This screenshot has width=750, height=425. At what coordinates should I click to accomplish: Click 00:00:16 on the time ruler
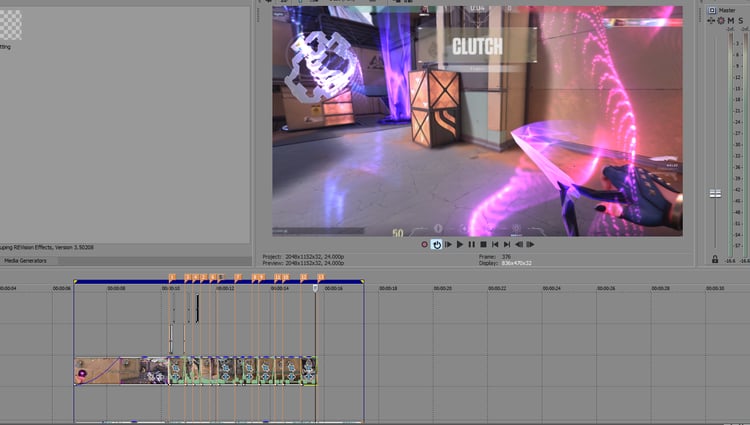coord(333,288)
